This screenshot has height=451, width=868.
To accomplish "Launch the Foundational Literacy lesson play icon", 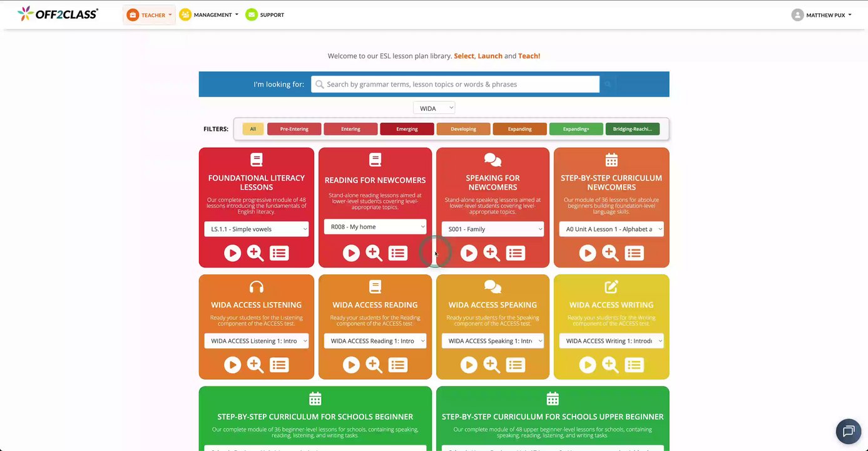I will [232, 253].
